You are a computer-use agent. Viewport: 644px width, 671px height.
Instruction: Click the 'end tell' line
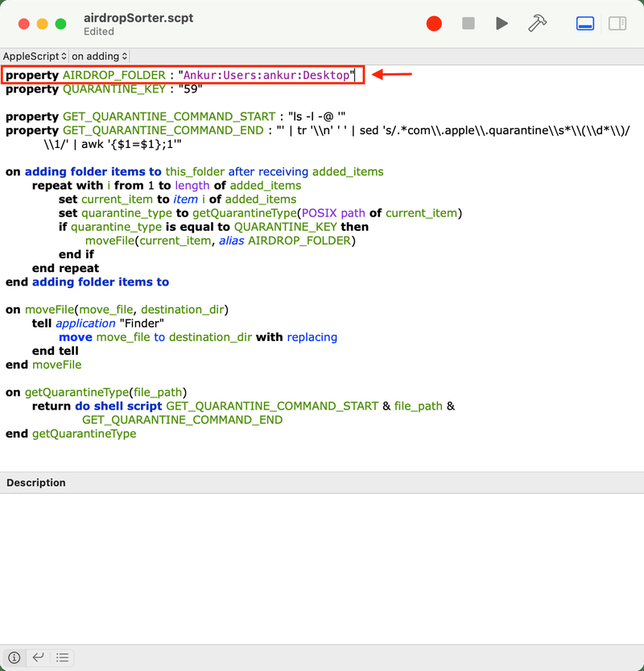(x=56, y=351)
